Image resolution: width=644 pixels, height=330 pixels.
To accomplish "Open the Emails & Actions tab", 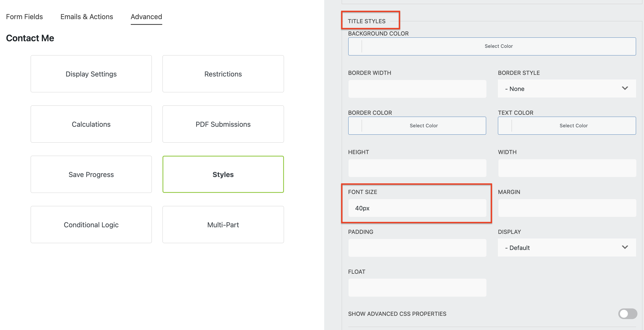I will pyautogui.click(x=86, y=17).
